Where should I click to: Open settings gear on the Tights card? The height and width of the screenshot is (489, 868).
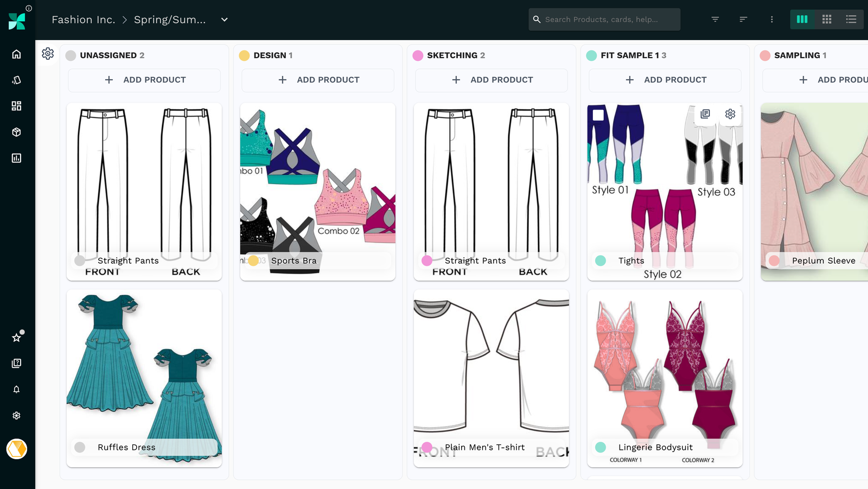click(730, 114)
